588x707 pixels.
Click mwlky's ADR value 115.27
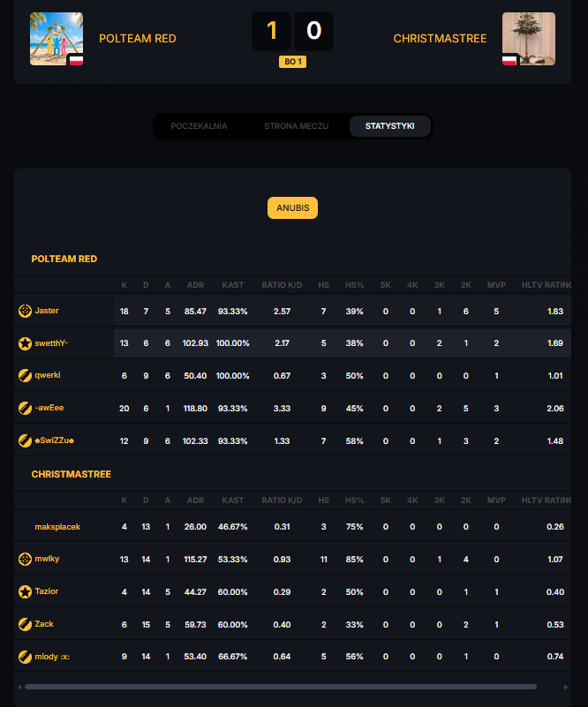point(195,560)
